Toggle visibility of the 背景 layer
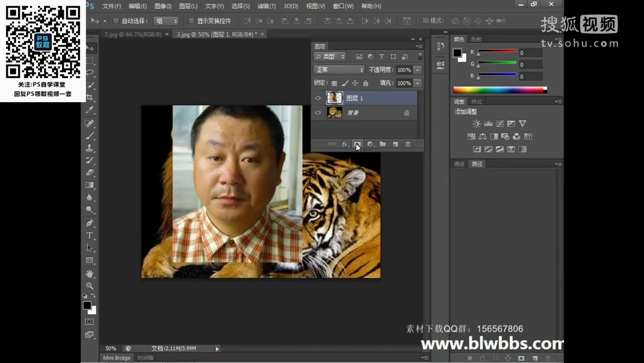This screenshot has width=644, height=363. tap(318, 113)
